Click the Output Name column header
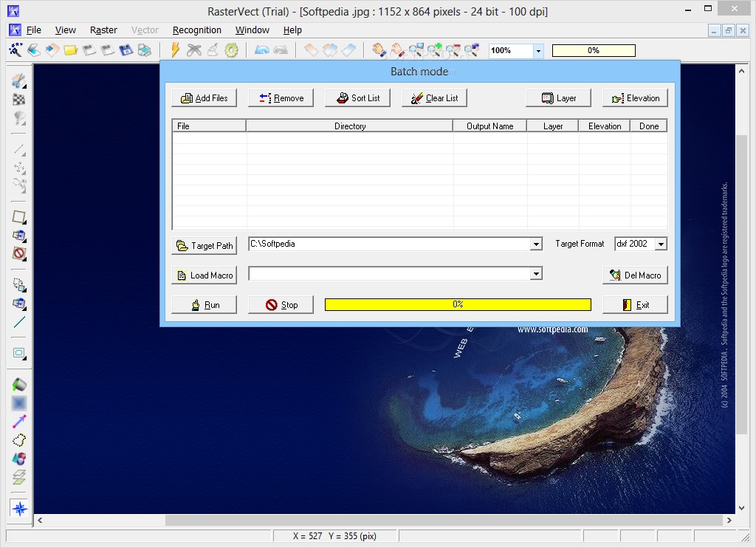Image resolution: width=756 pixels, height=548 pixels. click(x=490, y=126)
